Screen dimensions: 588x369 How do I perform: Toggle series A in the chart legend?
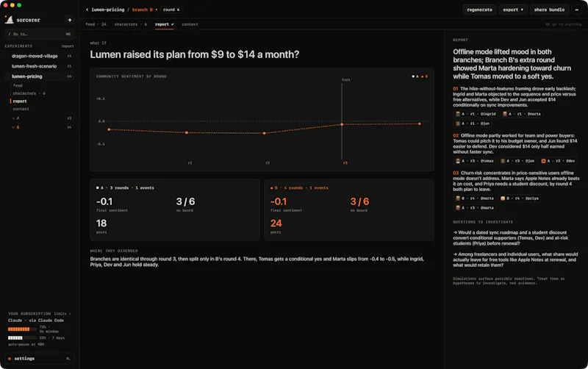[x=415, y=76]
